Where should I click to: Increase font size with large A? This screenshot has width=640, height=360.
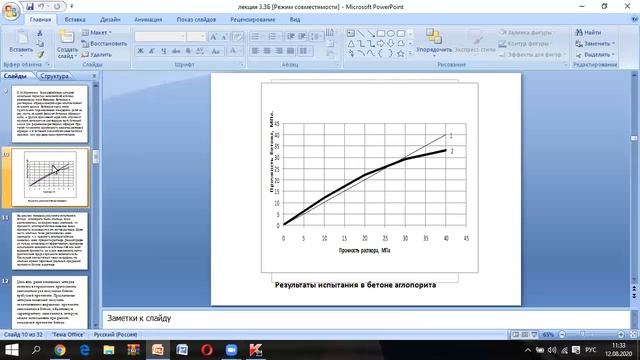point(213,37)
